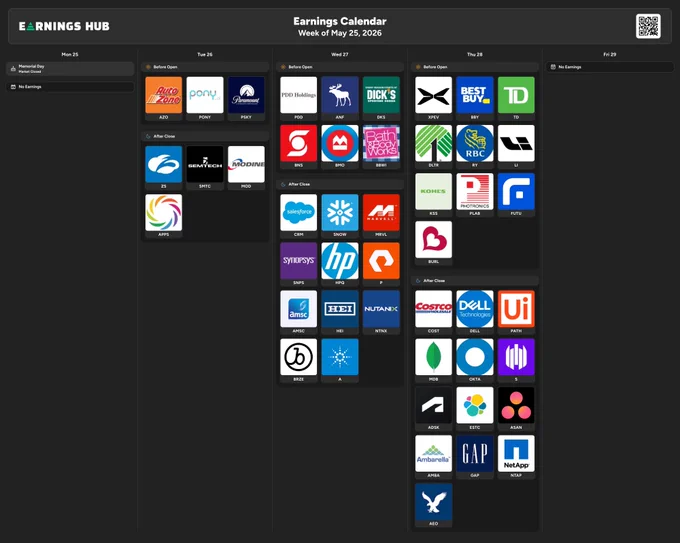Viewport: 680px width, 543px height.
Task: Open the green TD bank logo
Action: (516, 95)
